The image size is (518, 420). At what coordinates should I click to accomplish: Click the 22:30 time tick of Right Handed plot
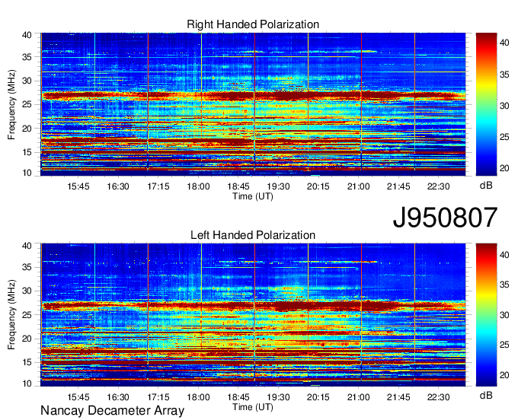point(438,186)
